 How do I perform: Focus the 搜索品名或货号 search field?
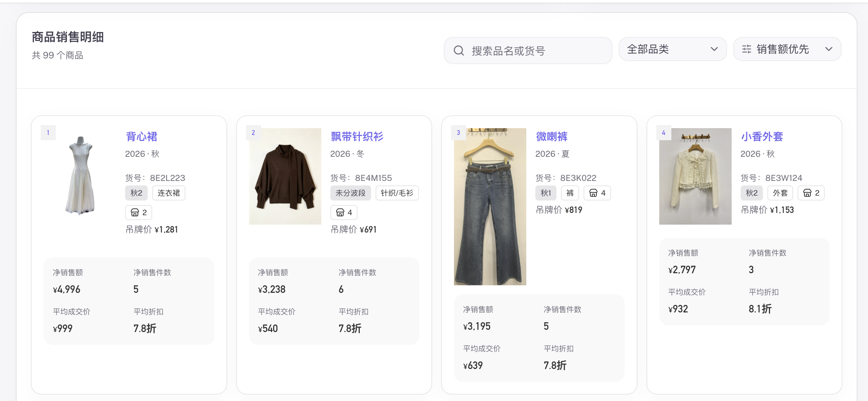click(x=528, y=51)
